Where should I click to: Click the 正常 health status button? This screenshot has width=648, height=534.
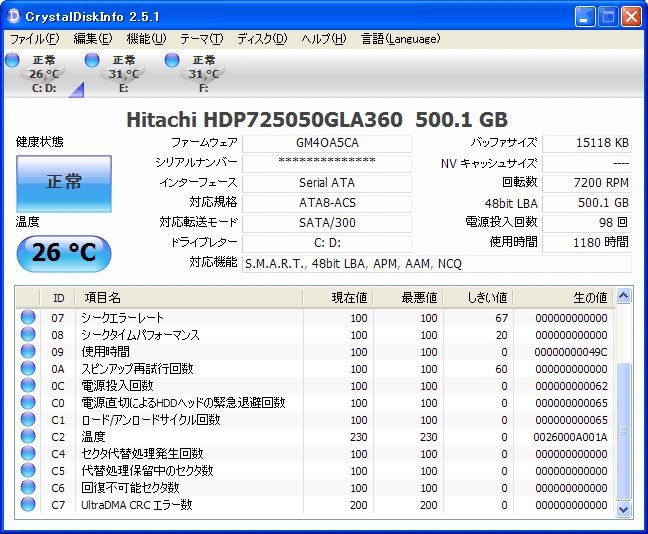64,183
